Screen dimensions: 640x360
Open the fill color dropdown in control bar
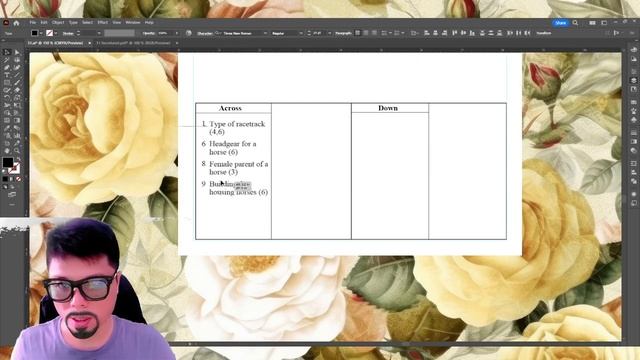click(41, 33)
